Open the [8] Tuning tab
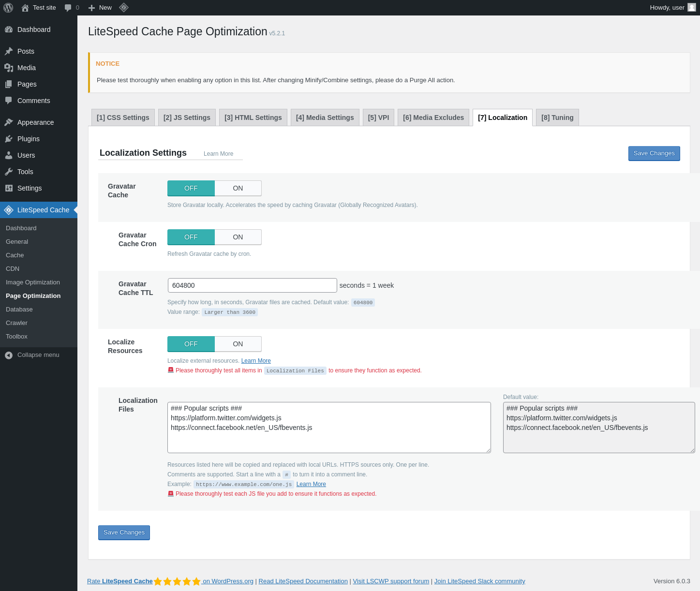Image resolution: width=700 pixels, height=591 pixels. (557, 118)
